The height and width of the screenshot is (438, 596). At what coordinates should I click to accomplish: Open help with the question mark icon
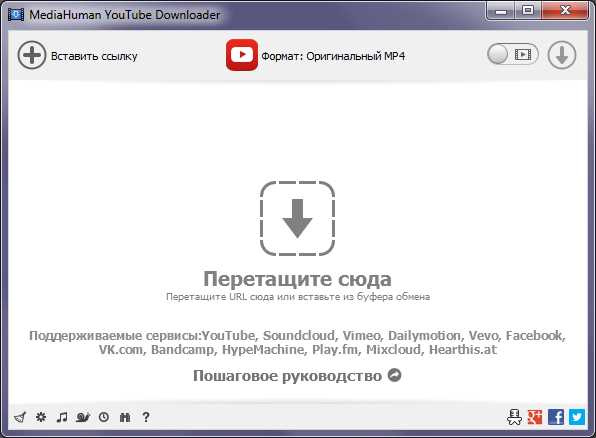coord(146,417)
